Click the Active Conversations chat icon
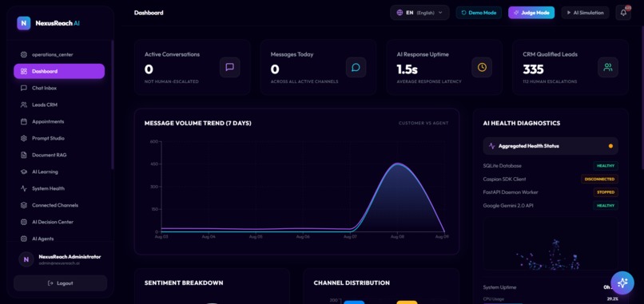The width and height of the screenshot is (644, 304). tap(230, 67)
